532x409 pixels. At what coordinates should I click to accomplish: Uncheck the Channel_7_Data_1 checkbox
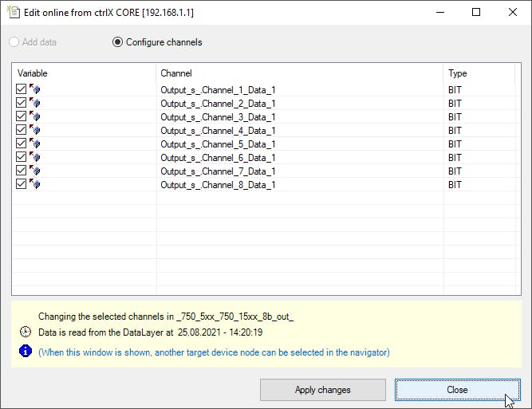pos(21,171)
